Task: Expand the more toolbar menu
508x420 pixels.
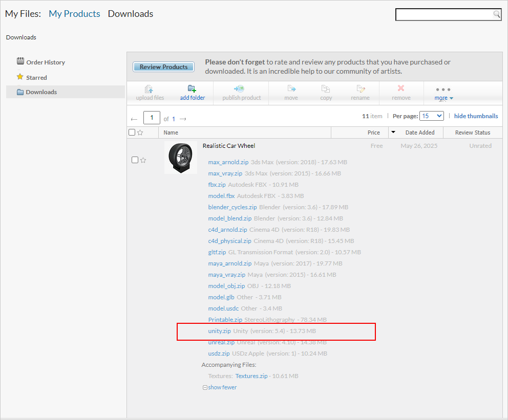Action: 443,93
